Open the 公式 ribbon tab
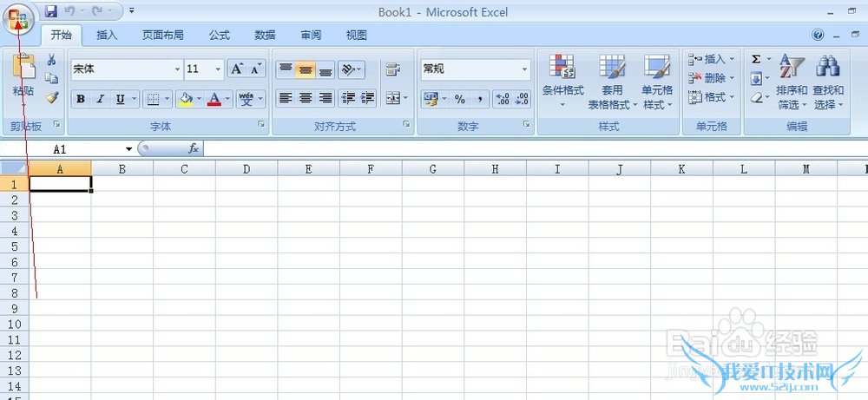The width and height of the screenshot is (868, 400). click(x=220, y=36)
